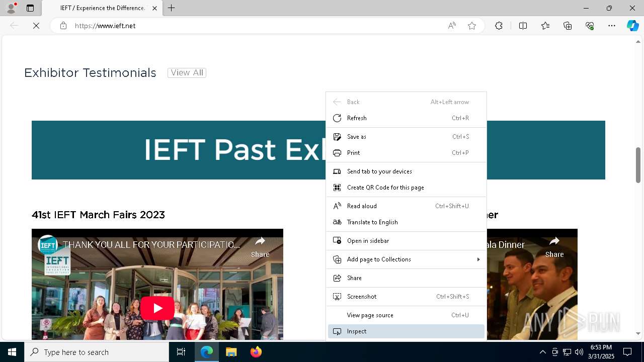
Task: Select the IEFT Experience the Difference tab
Action: (102, 8)
